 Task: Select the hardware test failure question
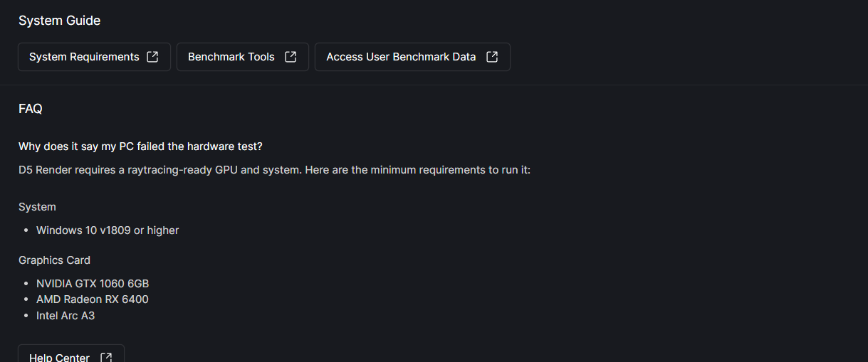click(x=140, y=147)
